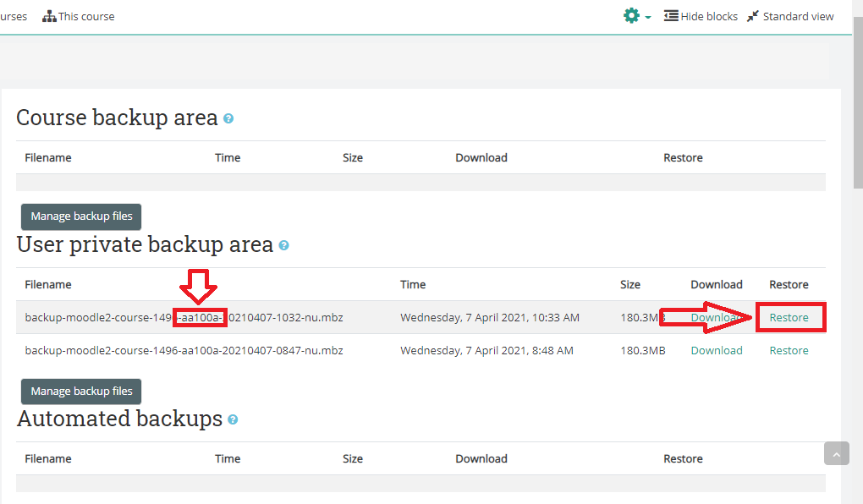The height and width of the screenshot is (504, 863).
Task: Click time Wednesday, 7 April 2021, 10:33 AM
Action: 490,317
